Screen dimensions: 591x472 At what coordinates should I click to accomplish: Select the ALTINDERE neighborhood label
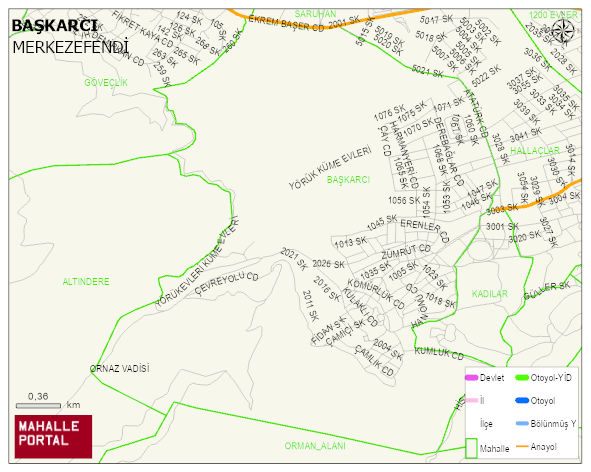click(86, 282)
